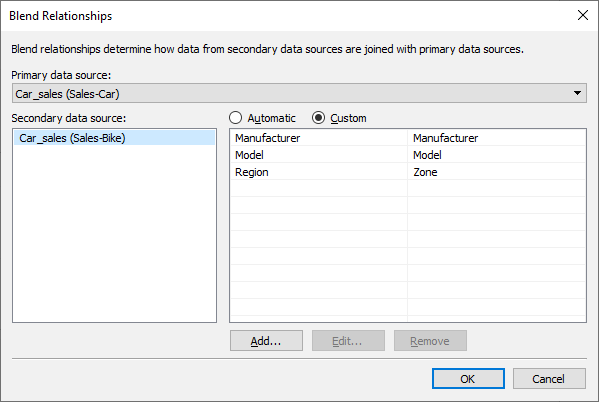599x402 pixels.
Task: Click the Car_sales (Sales-Car) combo box
Action: click(299, 93)
